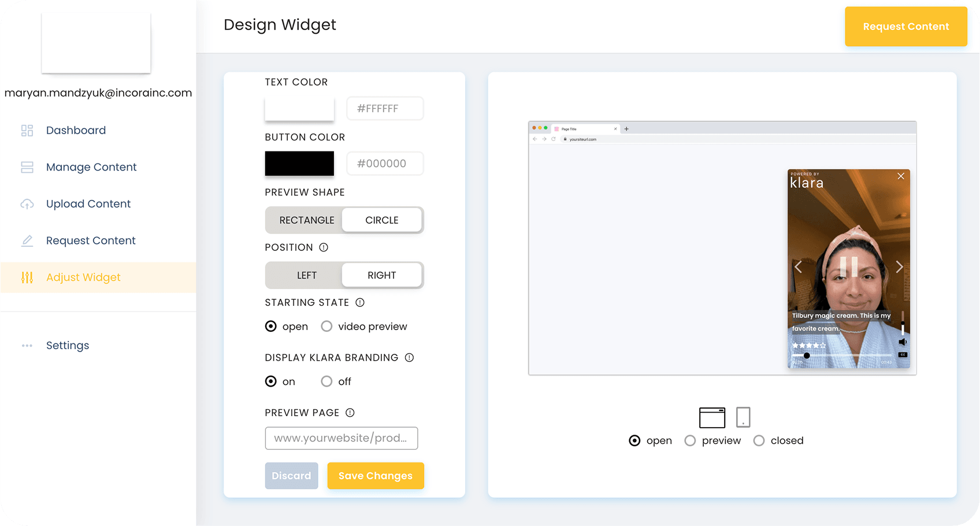Click the preview page URL field
Image resolution: width=980 pixels, height=526 pixels.
point(341,438)
